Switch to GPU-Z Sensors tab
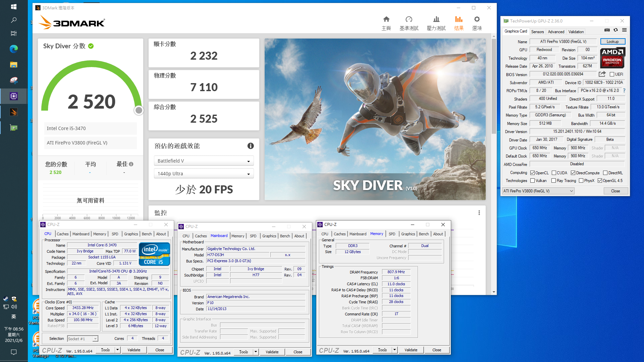644x362 pixels. tap(537, 32)
